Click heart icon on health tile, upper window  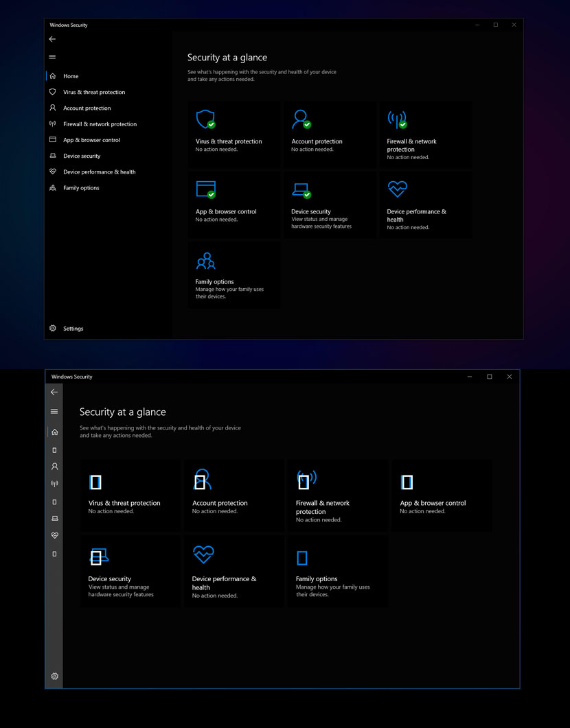pyautogui.click(x=398, y=189)
